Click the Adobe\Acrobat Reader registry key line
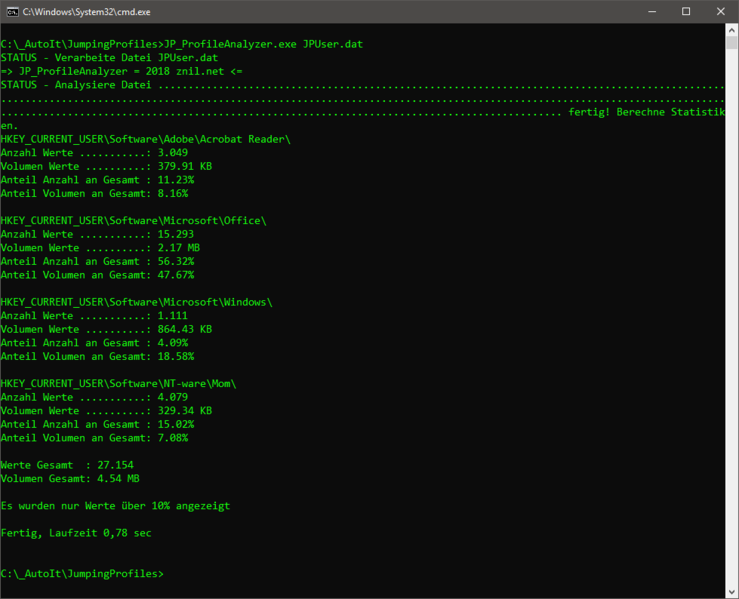The height and width of the screenshot is (599, 739). click(x=145, y=139)
